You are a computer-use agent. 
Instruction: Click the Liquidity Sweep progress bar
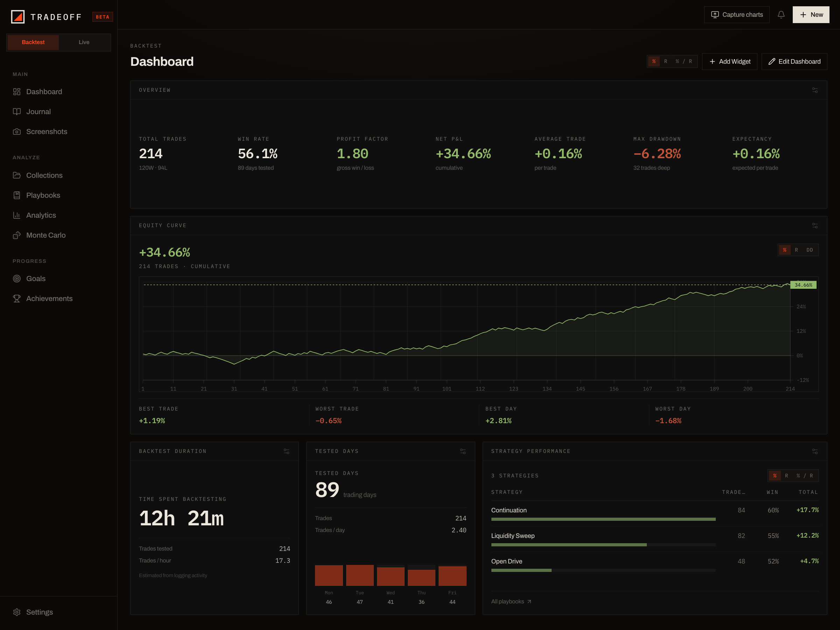click(603, 545)
